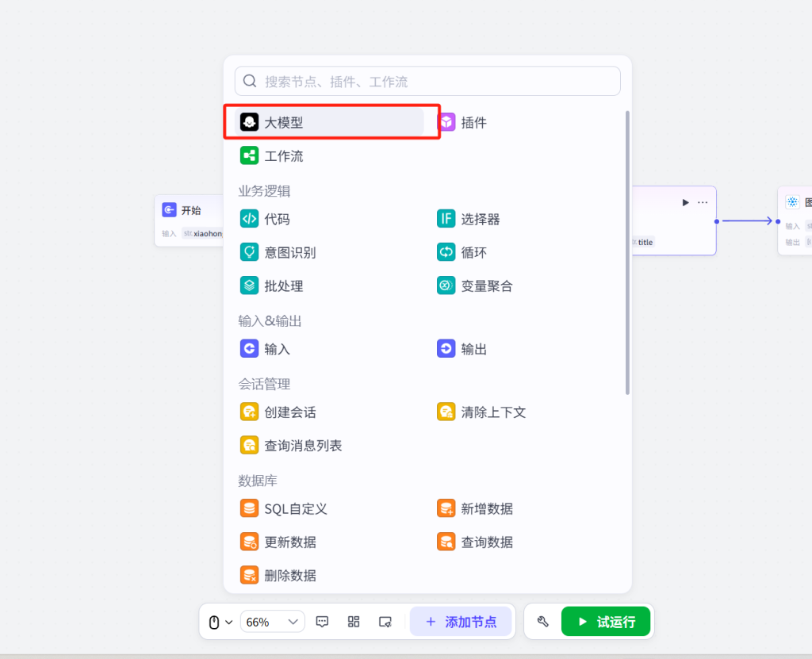Choose 清除上下文 from the node list
This screenshot has height=659, width=812.
(492, 412)
